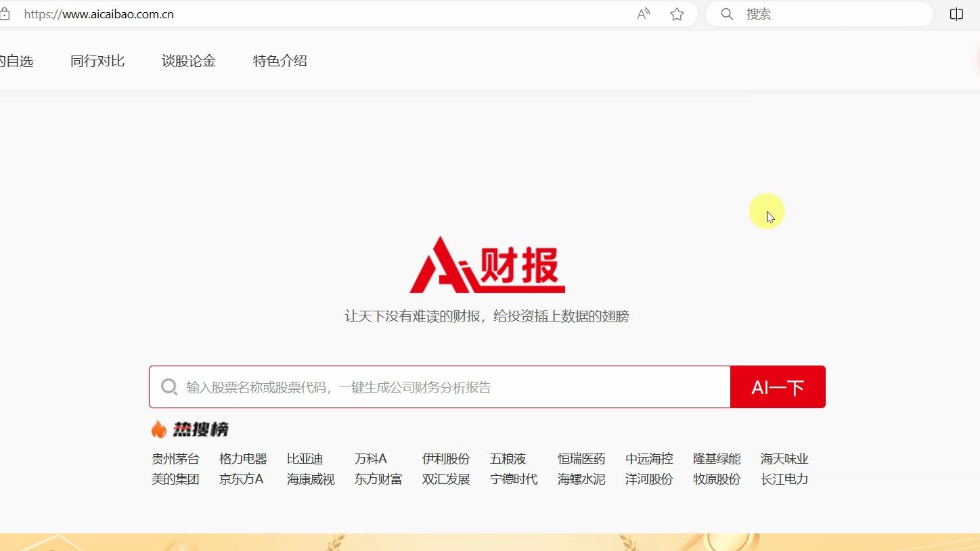Select 宁德时代 from hot searches
The image size is (980, 551).
pyautogui.click(x=514, y=479)
